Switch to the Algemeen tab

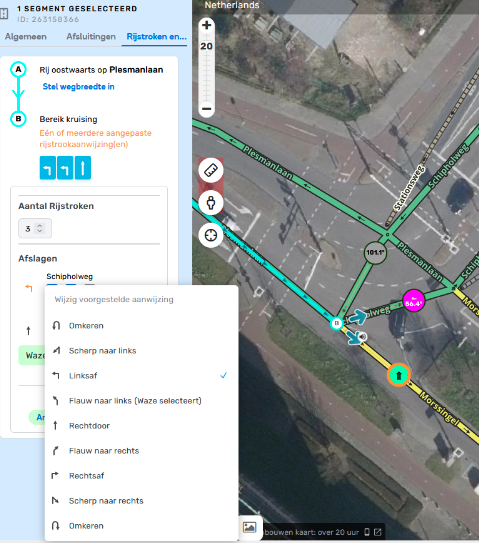26,37
